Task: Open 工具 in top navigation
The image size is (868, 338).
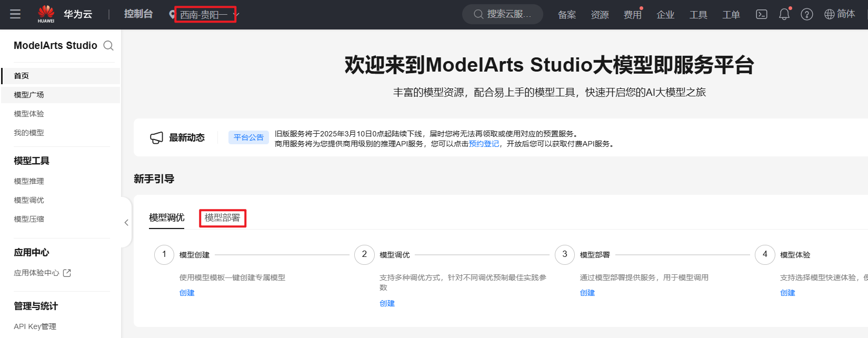Action: pyautogui.click(x=699, y=15)
